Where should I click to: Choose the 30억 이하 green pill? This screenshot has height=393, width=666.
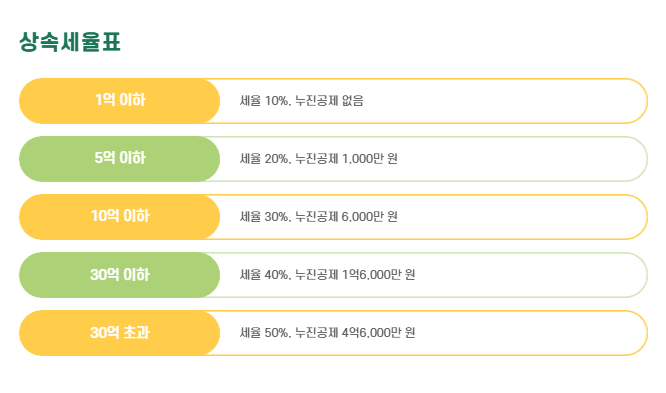[120, 275]
